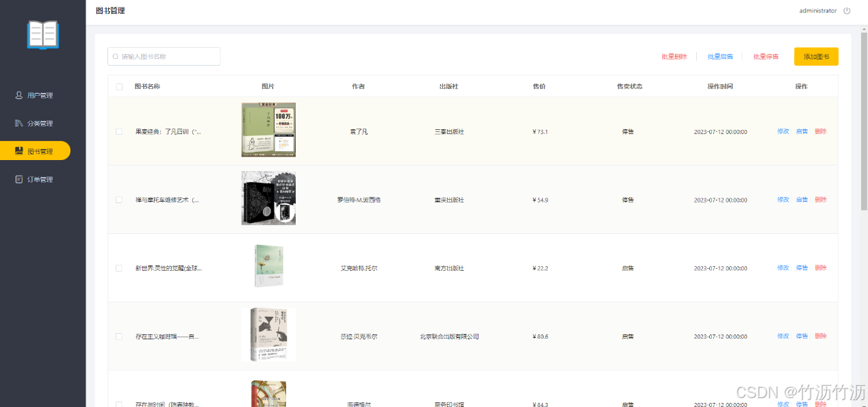Viewport: 868px width, 407px height.
Task: Click the publisher 重庆出版社
Action: tap(449, 200)
